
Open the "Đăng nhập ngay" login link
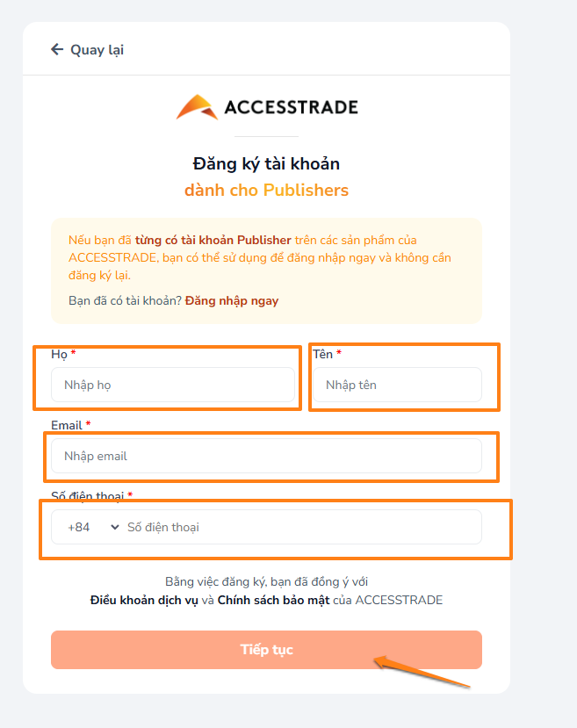pyautogui.click(x=232, y=301)
